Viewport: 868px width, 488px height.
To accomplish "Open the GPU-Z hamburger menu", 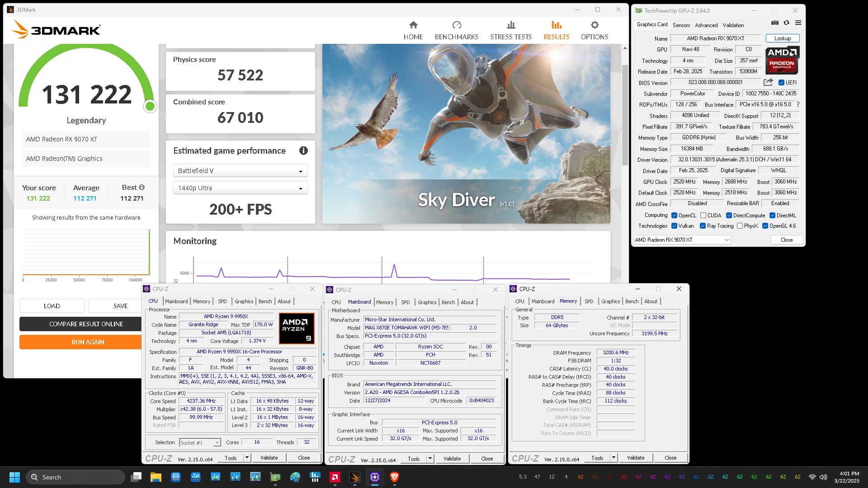I will [x=798, y=23].
